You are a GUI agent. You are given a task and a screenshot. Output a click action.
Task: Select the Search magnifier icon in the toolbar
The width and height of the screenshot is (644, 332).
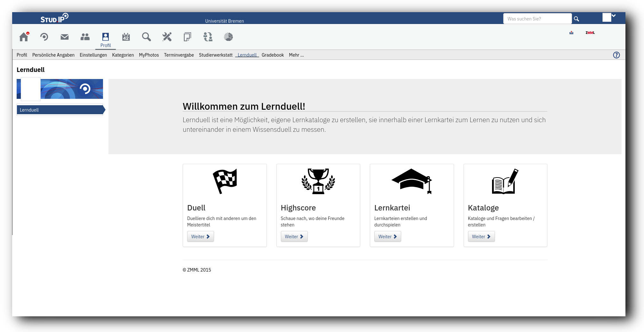(x=146, y=37)
